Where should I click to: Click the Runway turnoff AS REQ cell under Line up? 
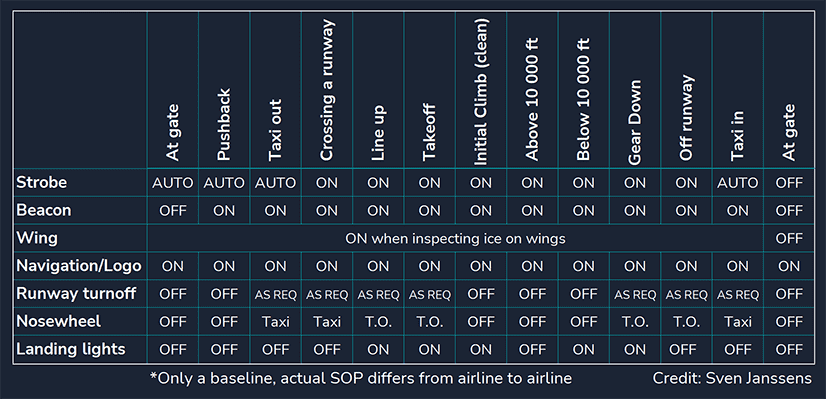pyautogui.click(x=378, y=295)
